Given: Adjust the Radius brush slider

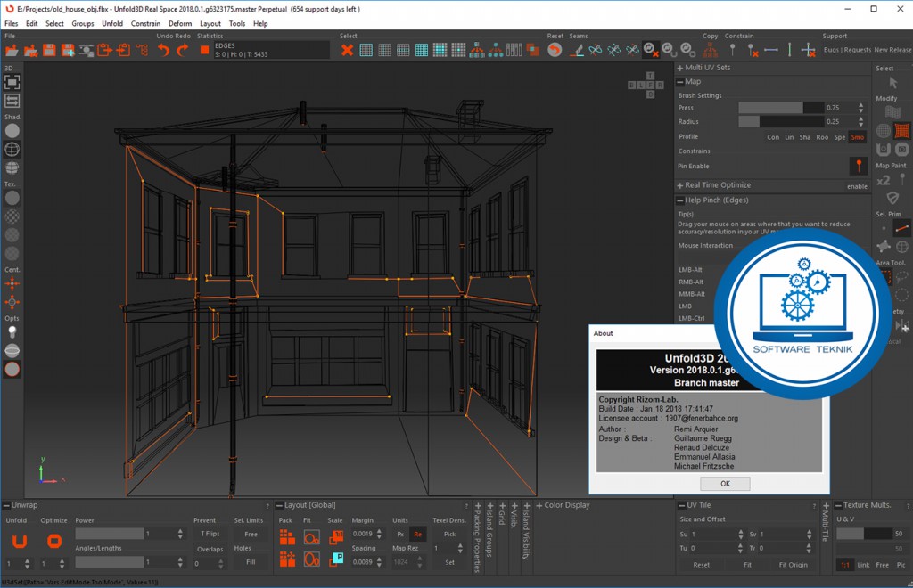Looking at the screenshot, I should (x=780, y=121).
